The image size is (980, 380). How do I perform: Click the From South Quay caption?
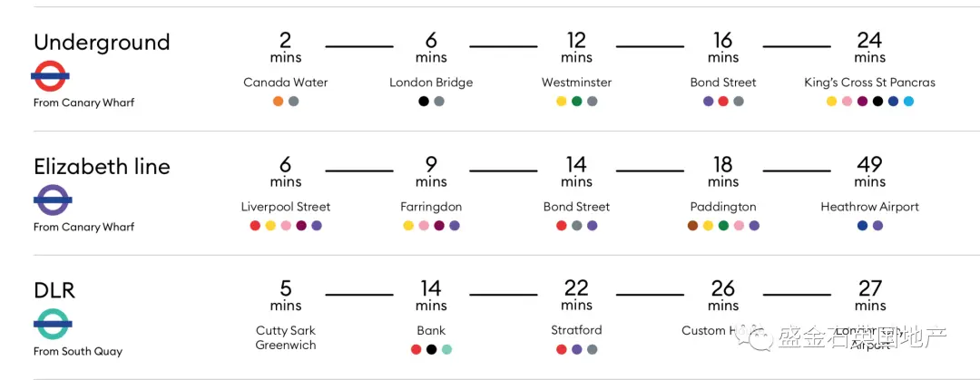[78, 351]
